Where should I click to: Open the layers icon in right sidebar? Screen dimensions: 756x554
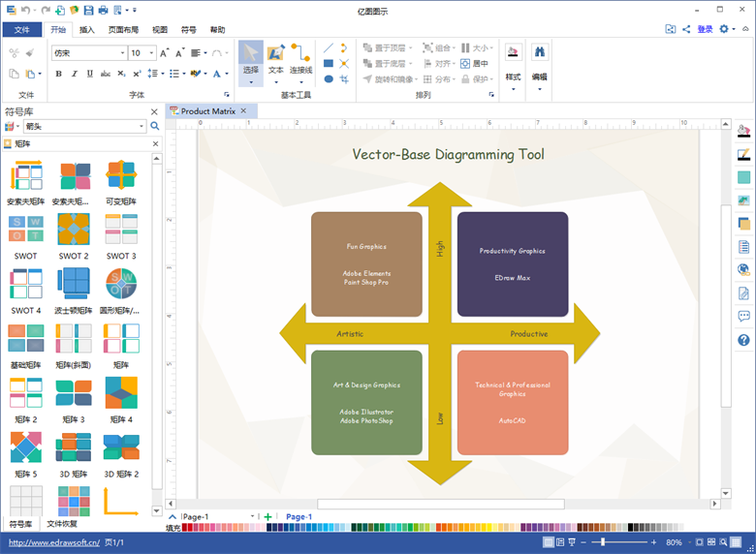click(x=744, y=224)
